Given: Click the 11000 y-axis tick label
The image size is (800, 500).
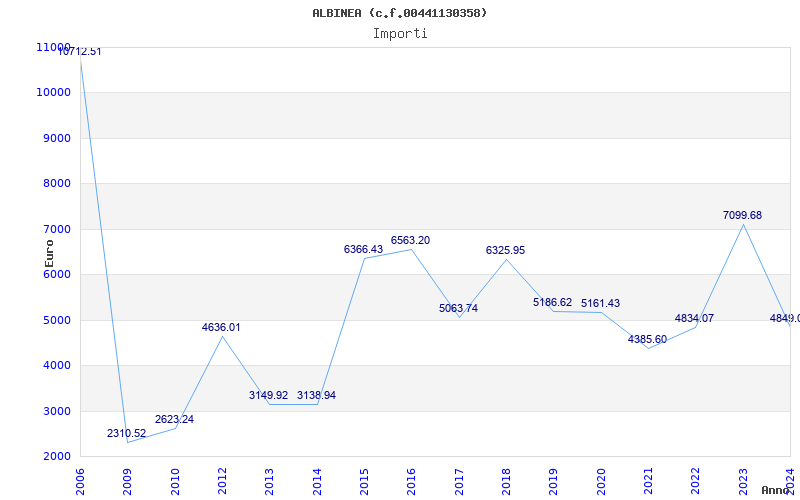Looking at the screenshot, I should [x=53, y=47].
